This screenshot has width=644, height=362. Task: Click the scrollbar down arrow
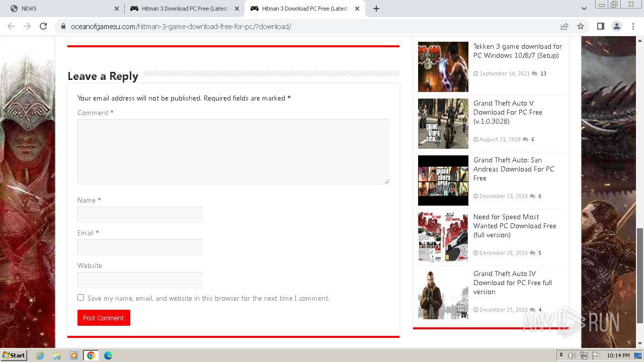pyautogui.click(x=640, y=343)
